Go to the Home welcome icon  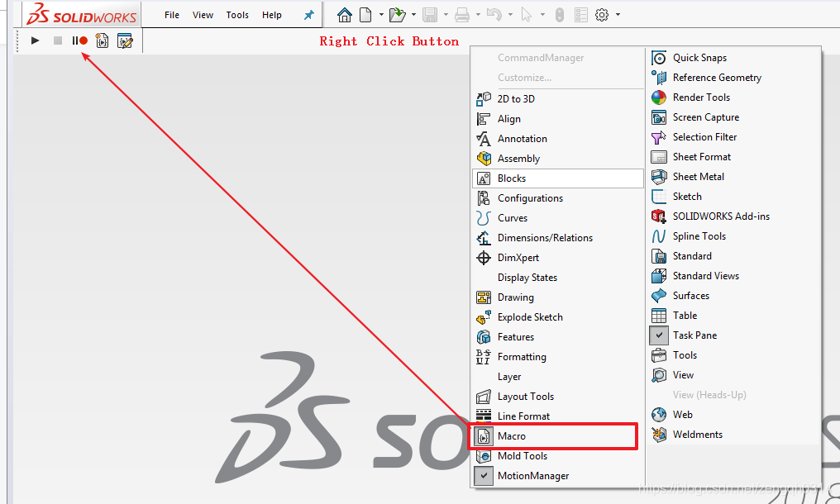[x=345, y=15]
